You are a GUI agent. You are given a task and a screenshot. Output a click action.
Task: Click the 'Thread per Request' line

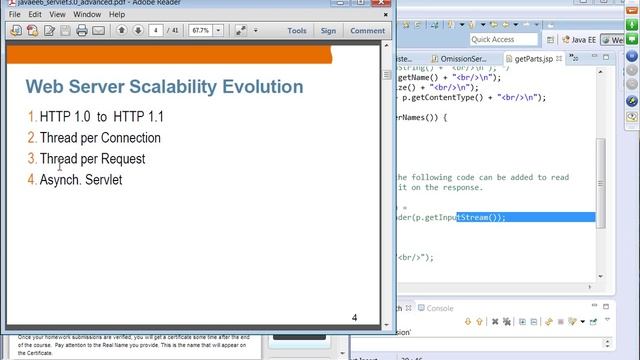pos(92,159)
